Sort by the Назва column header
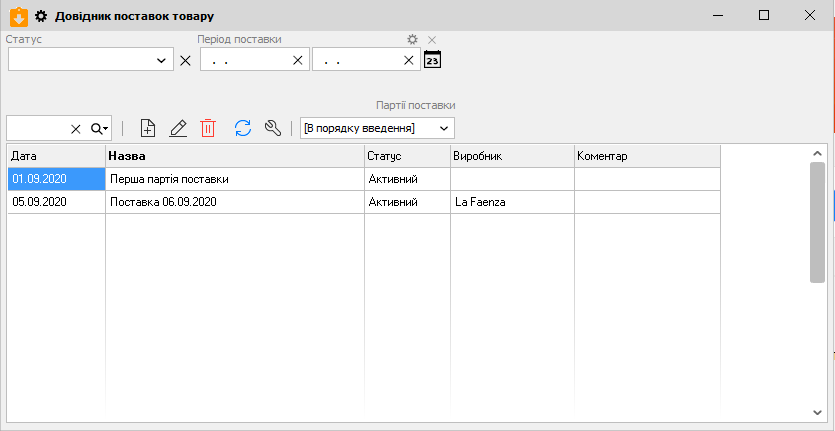This screenshot has height=431, width=835. pos(234,157)
